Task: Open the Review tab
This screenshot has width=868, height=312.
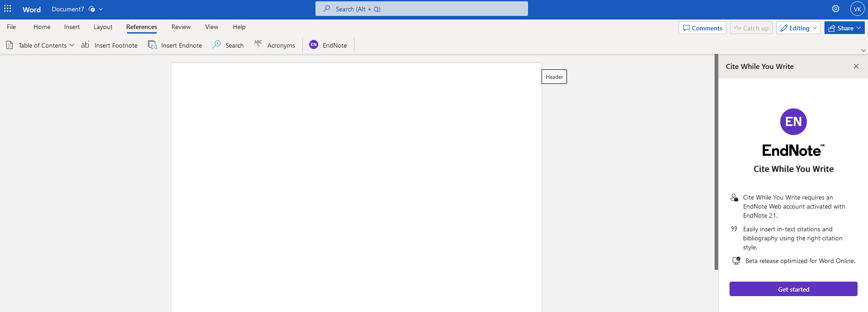Action: click(x=181, y=27)
